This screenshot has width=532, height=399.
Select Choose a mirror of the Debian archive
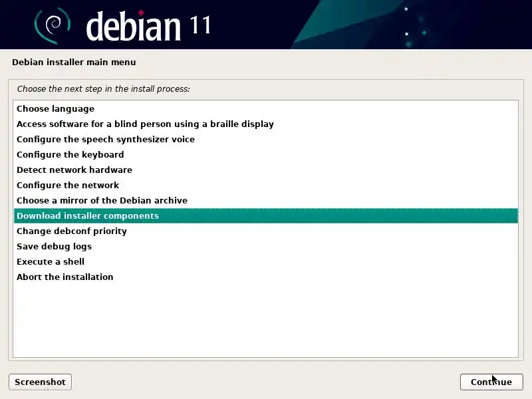pos(265,201)
